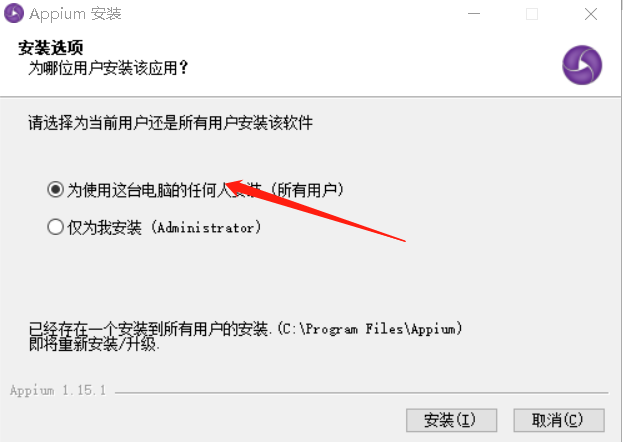623x442 pixels.
Task: Select the 仅为我安装 radio button
Action: tap(55, 227)
